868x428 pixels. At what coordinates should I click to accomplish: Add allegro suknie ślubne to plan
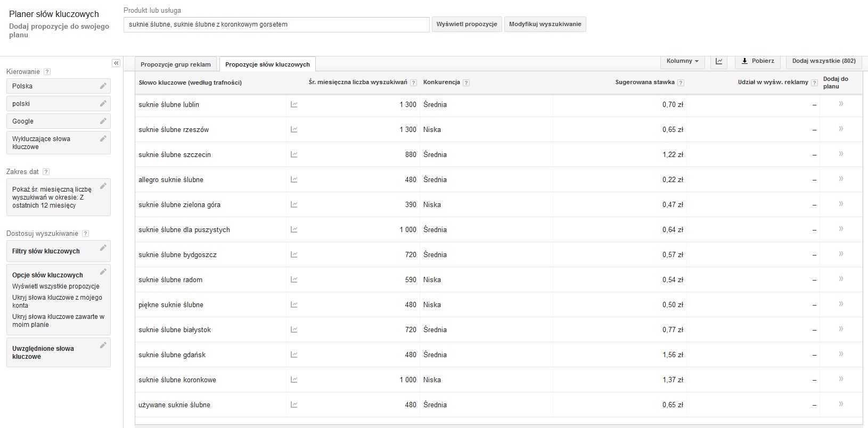tap(841, 179)
